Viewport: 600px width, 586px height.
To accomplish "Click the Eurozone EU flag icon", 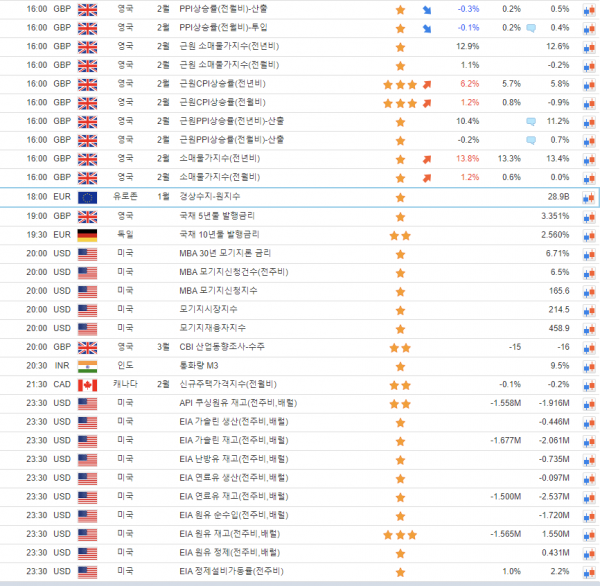I will pos(87,197).
